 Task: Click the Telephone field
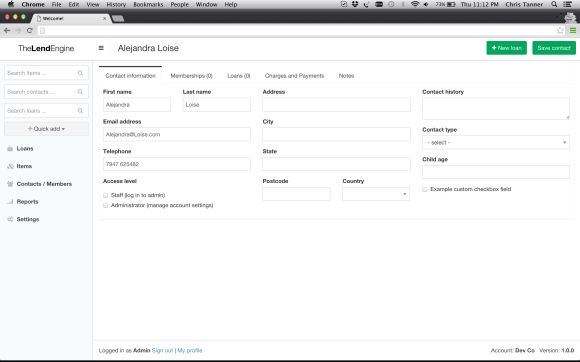tap(177, 164)
